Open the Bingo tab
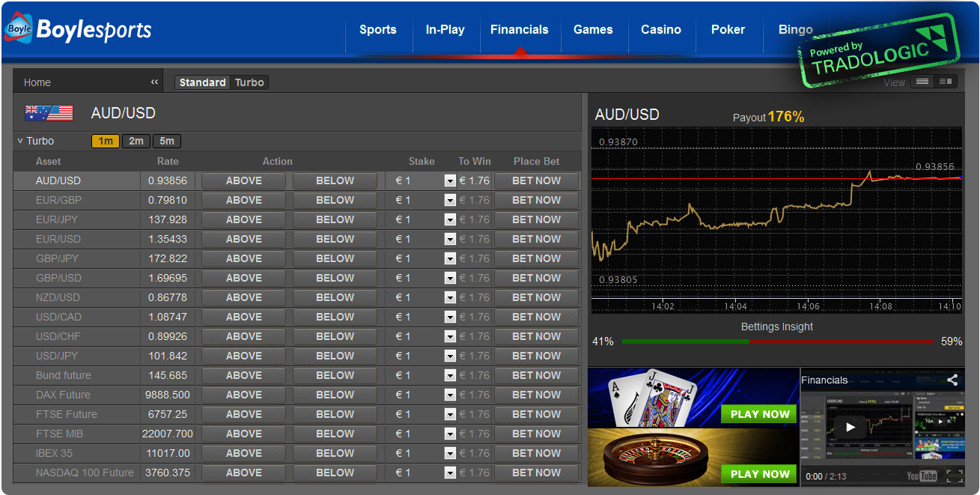Viewport: 980px width, 495px height. coord(796,30)
